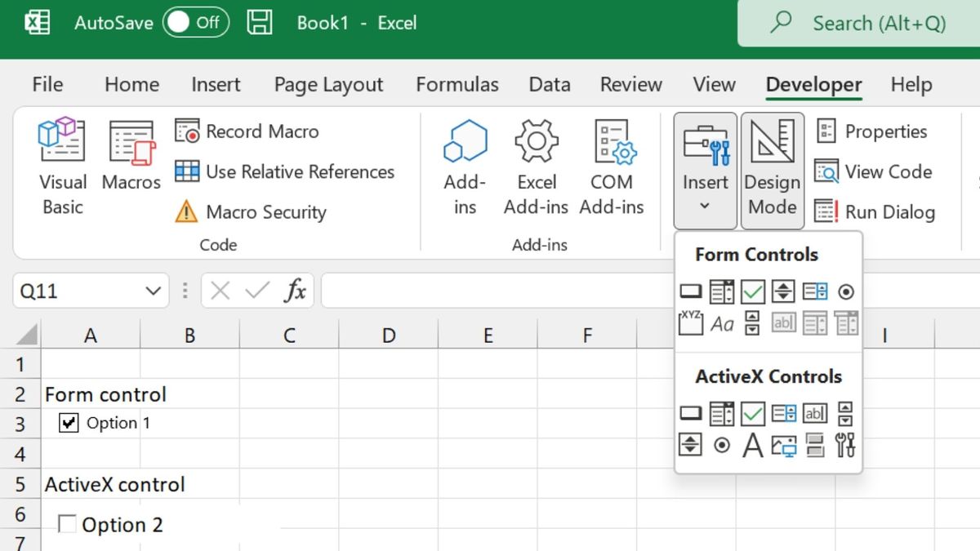This screenshot has height=551, width=980.
Task: Insert an ActiveX Command Button
Action: [x=690, y=413]
